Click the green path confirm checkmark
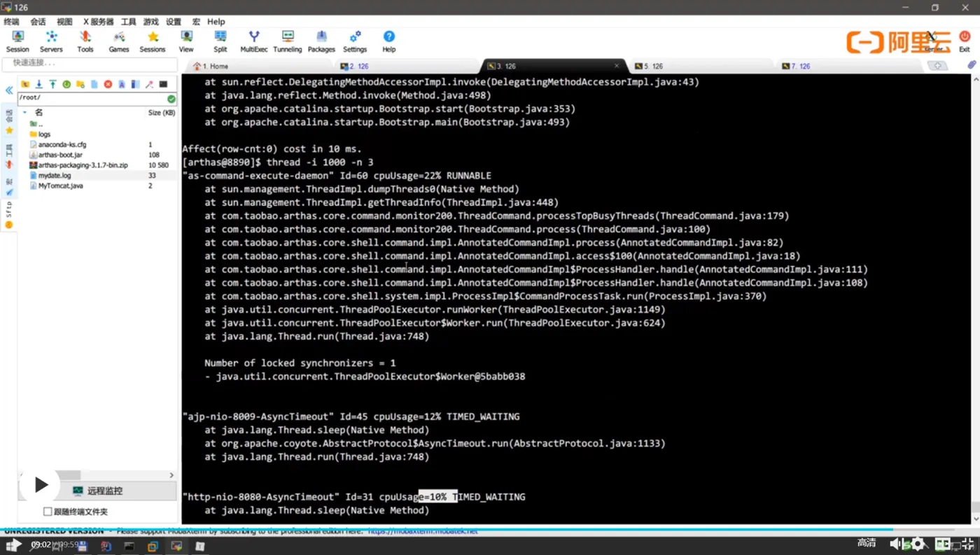The height and width of the screenshot is (555, 980). pos(171,99)
